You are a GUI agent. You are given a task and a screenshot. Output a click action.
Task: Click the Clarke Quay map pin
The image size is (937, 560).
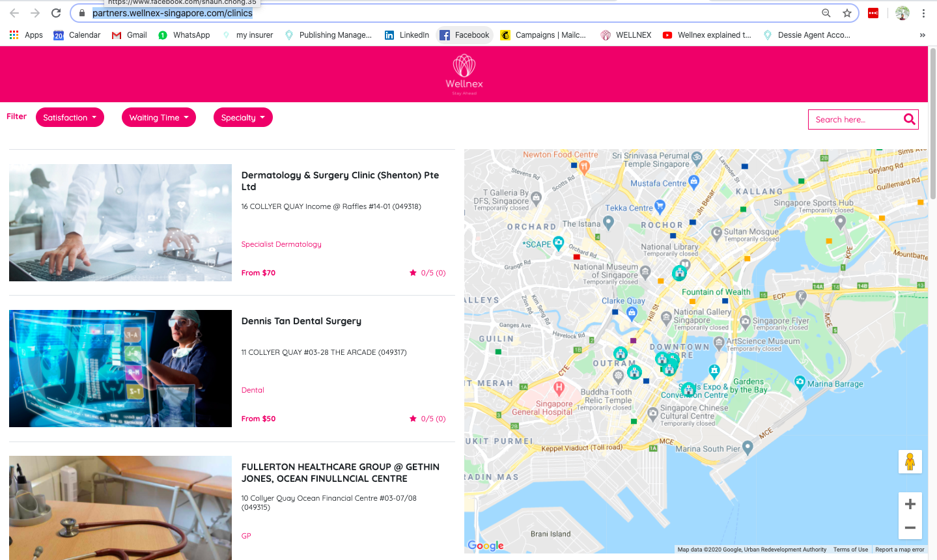point(632,313)
